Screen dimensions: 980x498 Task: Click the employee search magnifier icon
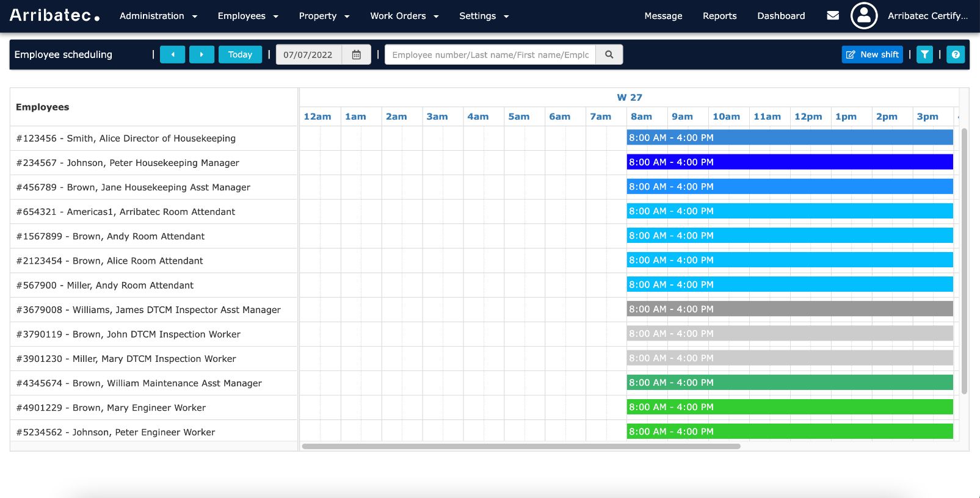click(609, 55)
